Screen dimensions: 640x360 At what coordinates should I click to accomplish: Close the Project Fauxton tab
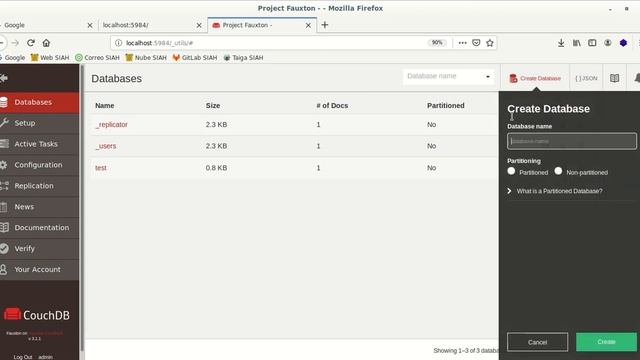308,25
